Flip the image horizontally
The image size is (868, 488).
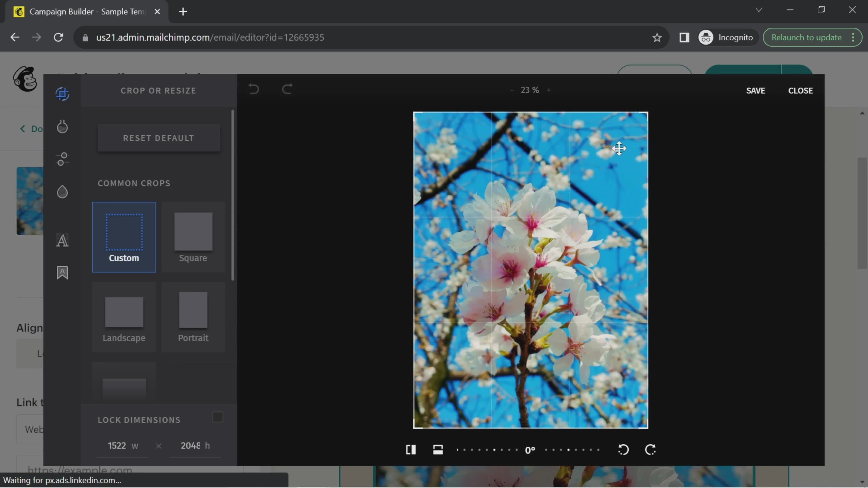tap(411, 450)
